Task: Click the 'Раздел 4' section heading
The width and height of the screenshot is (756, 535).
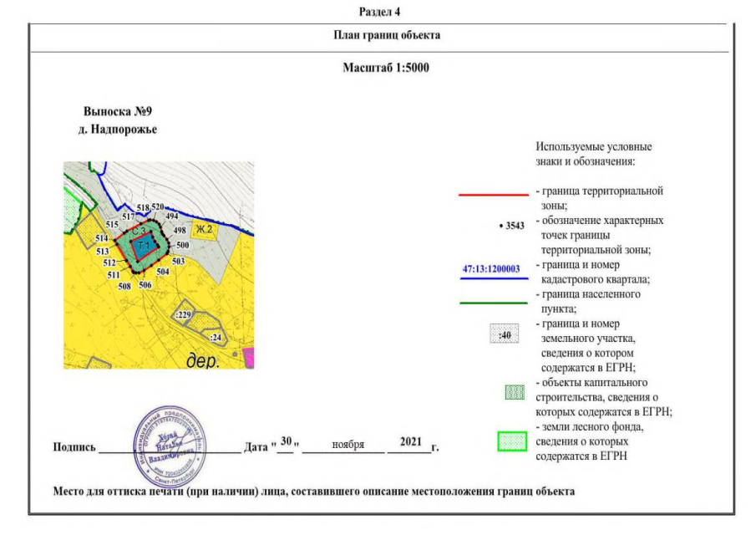Action: pos(379,11)
